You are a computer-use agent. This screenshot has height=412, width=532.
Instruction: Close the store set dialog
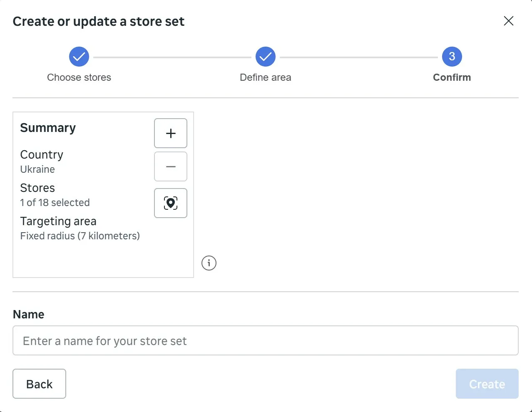(508, 21)
